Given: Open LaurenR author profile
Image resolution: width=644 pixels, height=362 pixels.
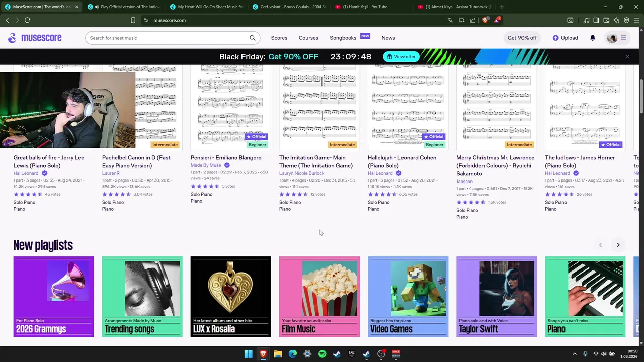Looking at the screenshot, I should [111, 173].
